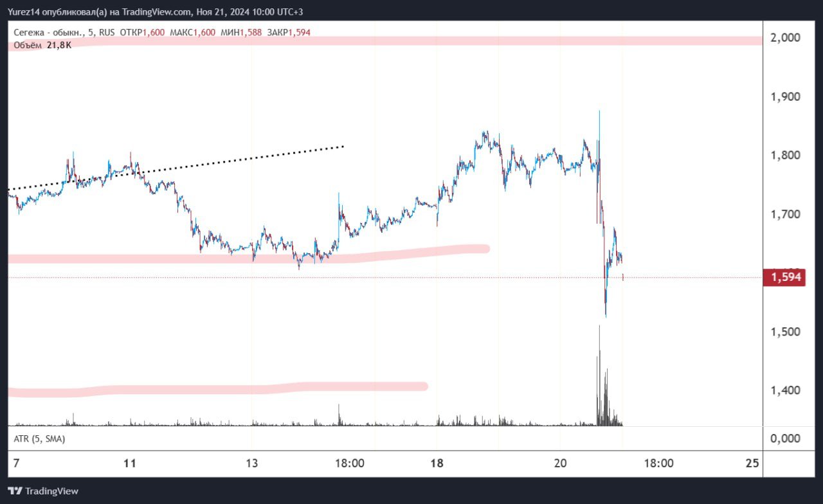Click the date label 20 on time axis

click(x=560, y=463)
